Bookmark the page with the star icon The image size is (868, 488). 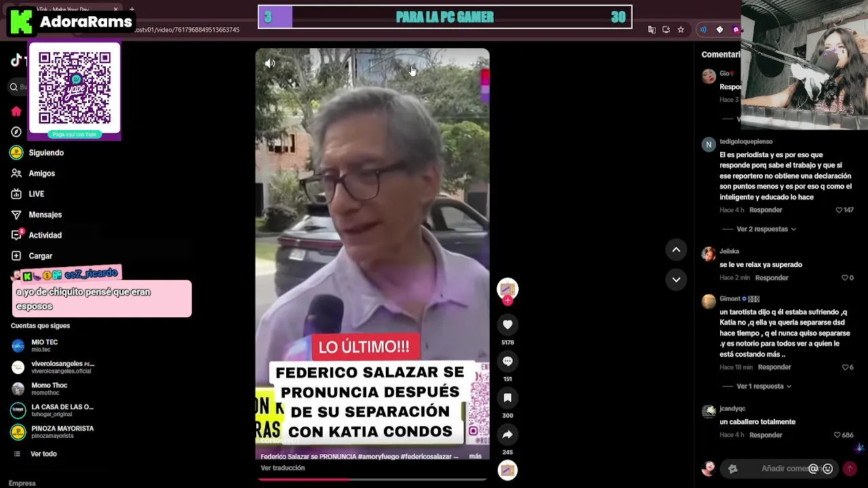coord(681,30)
